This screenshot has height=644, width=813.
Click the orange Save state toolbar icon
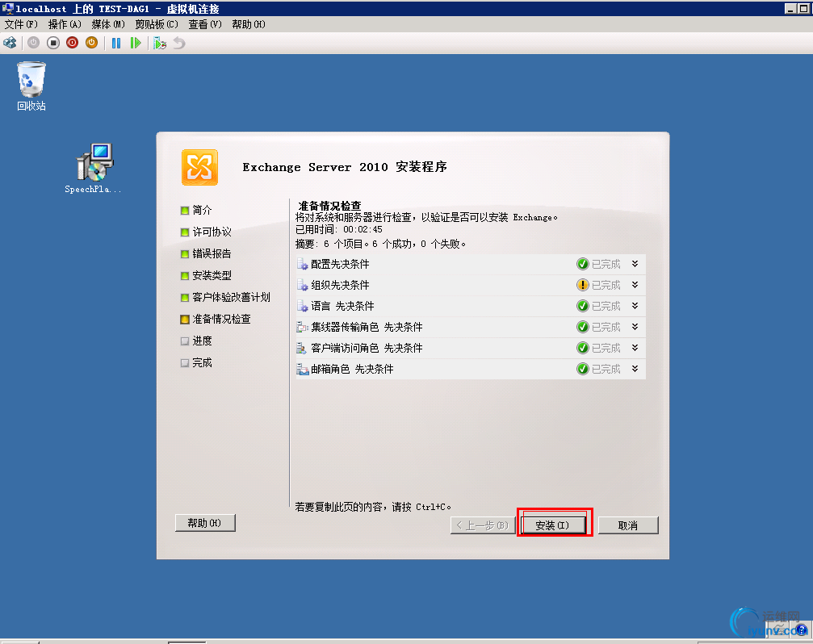pyautogui.click(x=91, y=43)
